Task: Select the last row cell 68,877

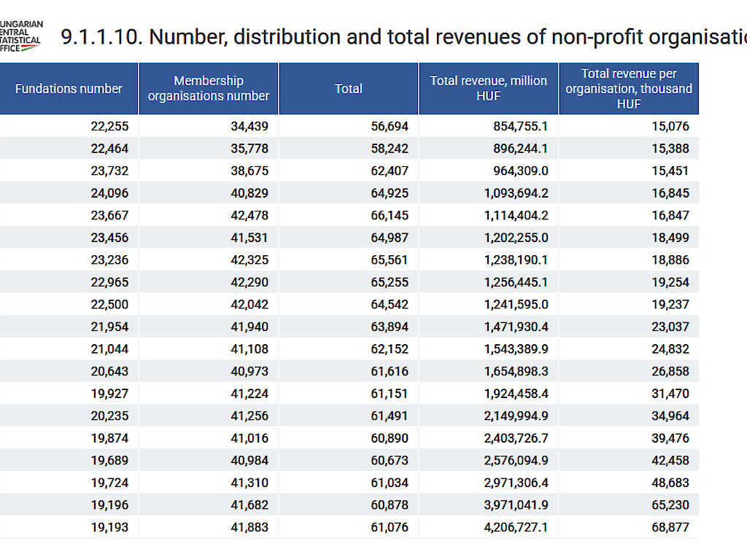Action: [670, 527]
